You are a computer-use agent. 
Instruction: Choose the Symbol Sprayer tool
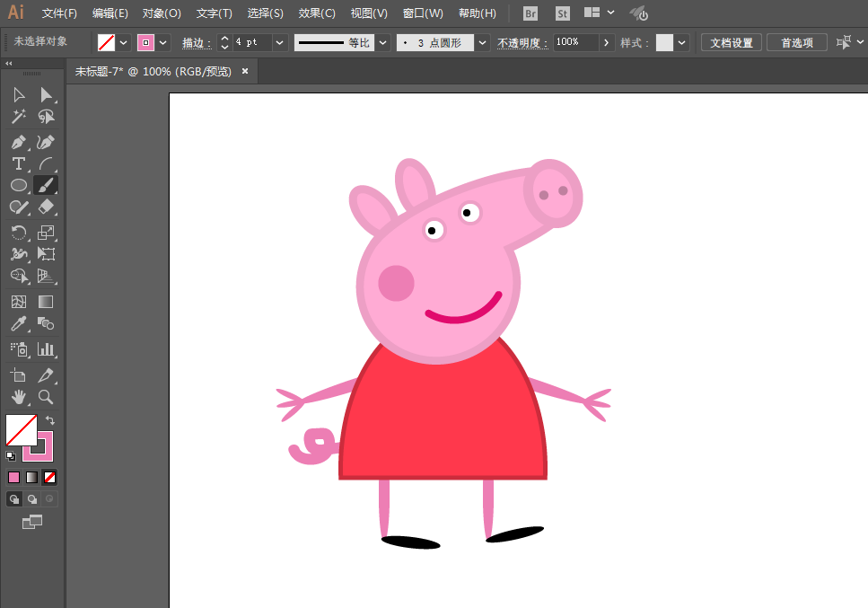tap(19, 349)
